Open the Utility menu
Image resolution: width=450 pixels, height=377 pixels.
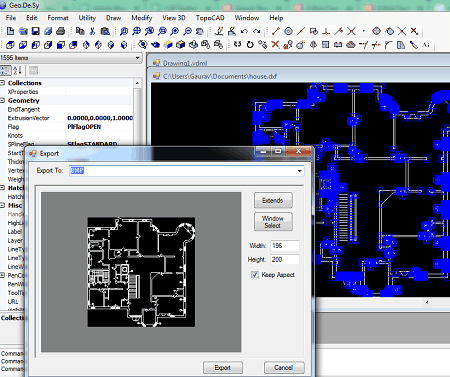[87, 18]
